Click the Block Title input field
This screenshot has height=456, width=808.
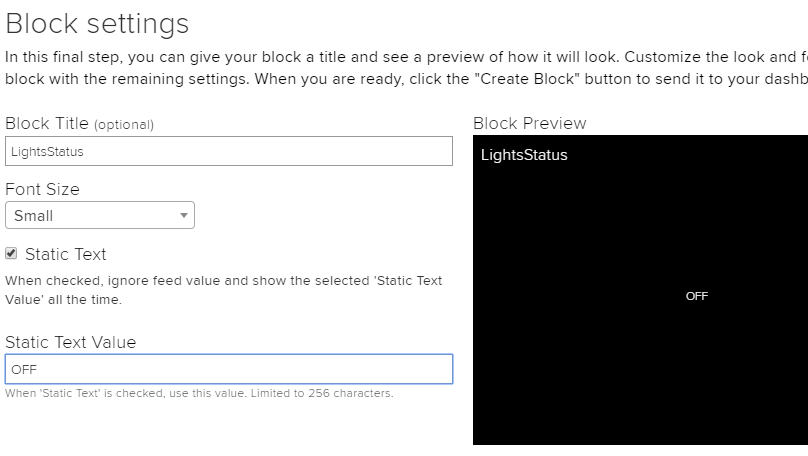(x=228, y=151)
